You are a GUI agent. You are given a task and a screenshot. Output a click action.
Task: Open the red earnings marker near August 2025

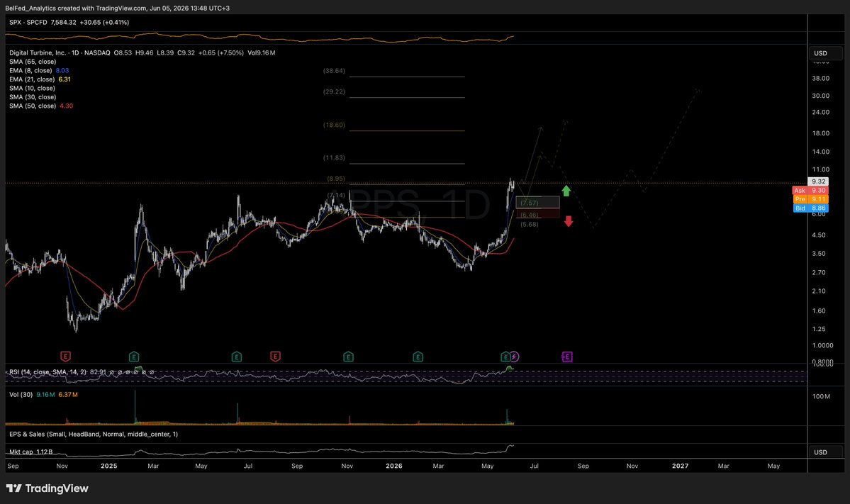pyautogui.click(x=275, y=357)
